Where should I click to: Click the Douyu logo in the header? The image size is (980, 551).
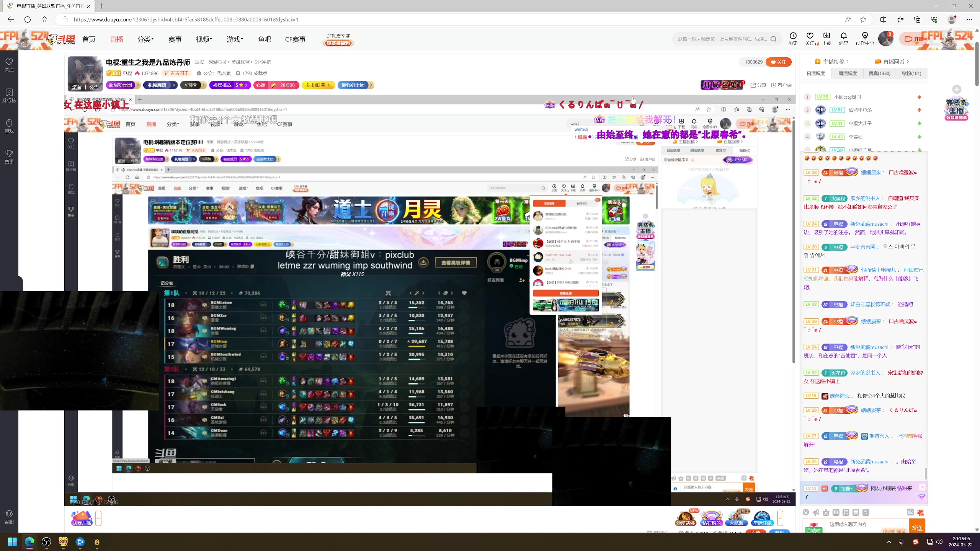(61, 39)
